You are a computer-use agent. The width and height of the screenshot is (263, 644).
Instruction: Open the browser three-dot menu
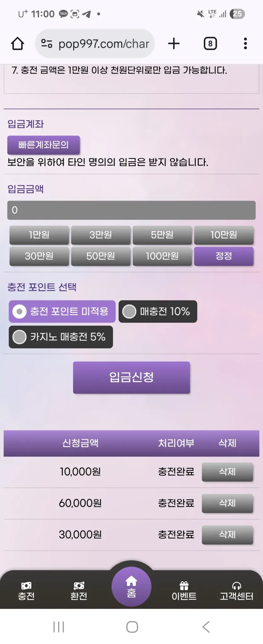245,44
